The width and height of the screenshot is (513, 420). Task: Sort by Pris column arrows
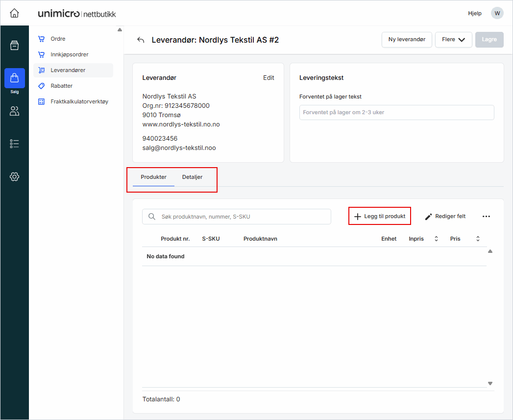[x=478, y=239]
